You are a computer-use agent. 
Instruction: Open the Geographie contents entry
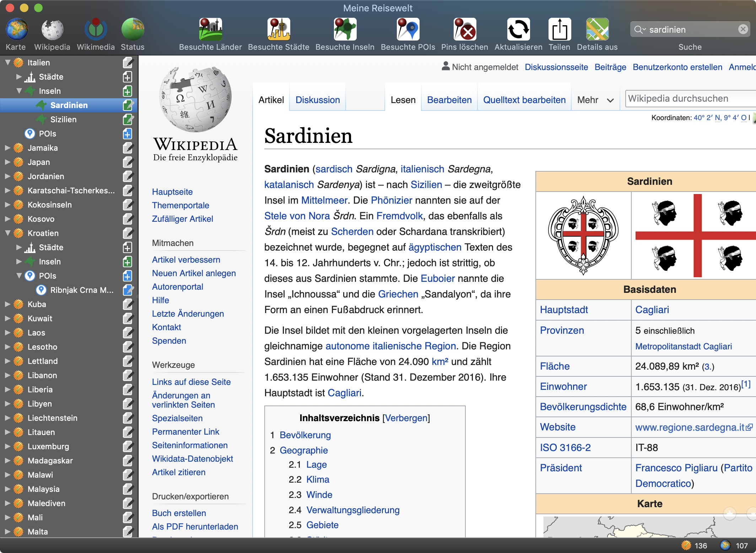pos(304,450)
